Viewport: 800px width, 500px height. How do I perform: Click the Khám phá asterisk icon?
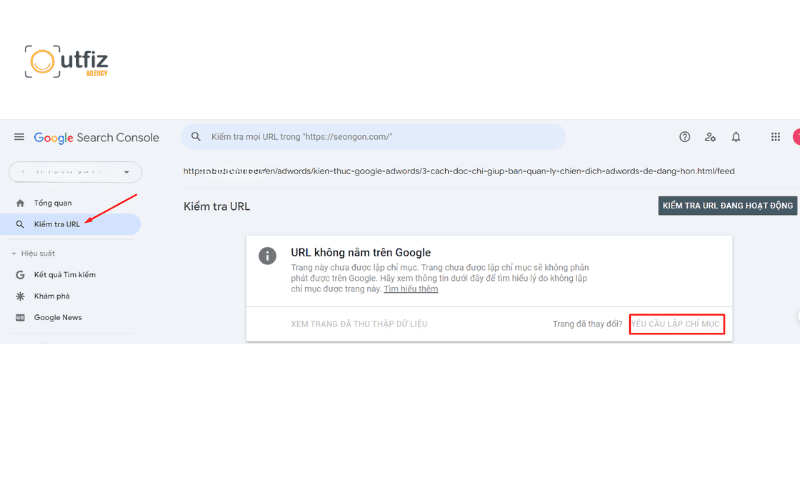coord(20,296)
